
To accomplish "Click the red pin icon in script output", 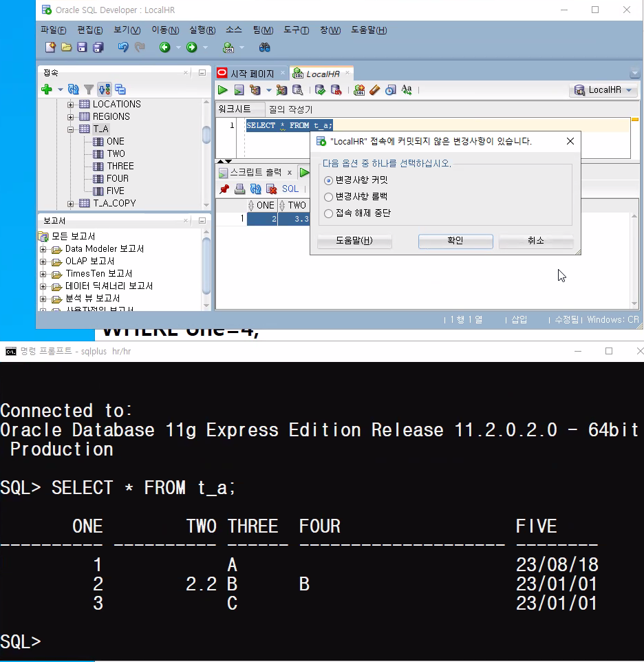I will [224, 189].
